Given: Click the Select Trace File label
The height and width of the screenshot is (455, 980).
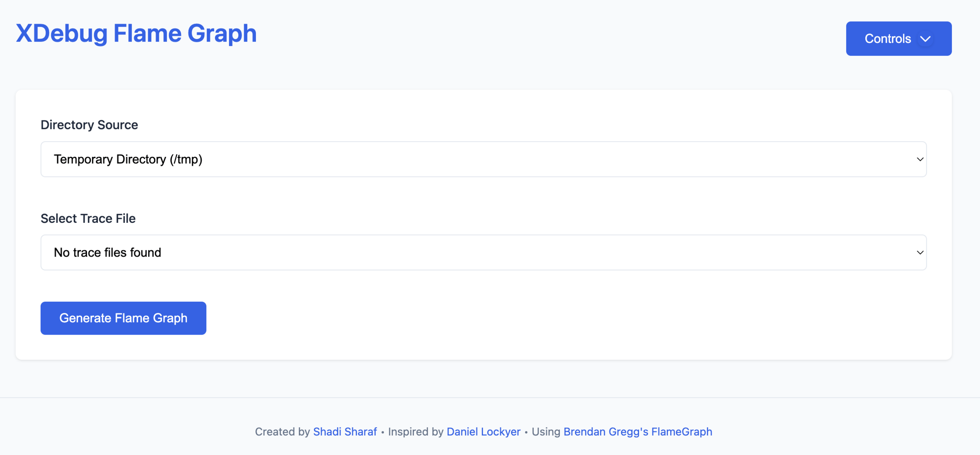Looking at the screenshot, I should [x=88, y=218].
